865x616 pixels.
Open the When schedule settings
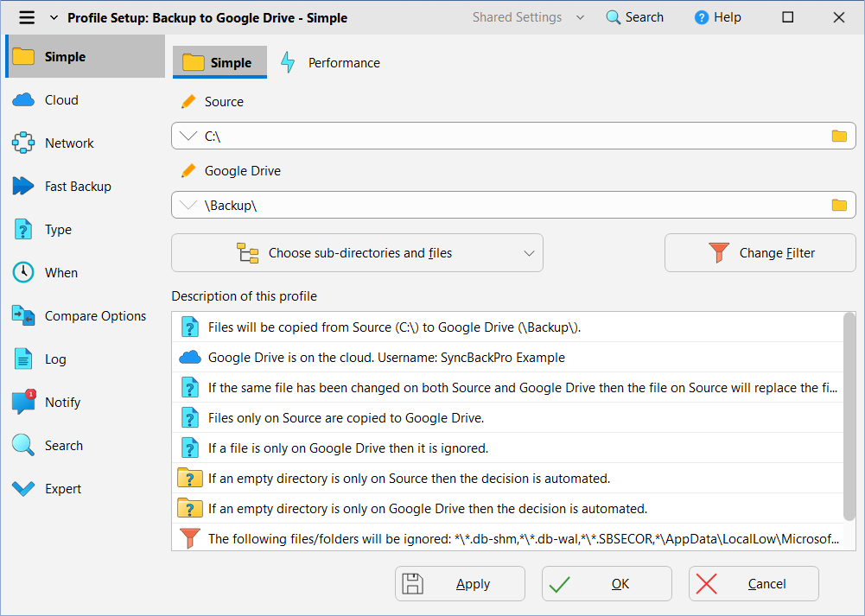pyautogui.click(x=86, y=272)
